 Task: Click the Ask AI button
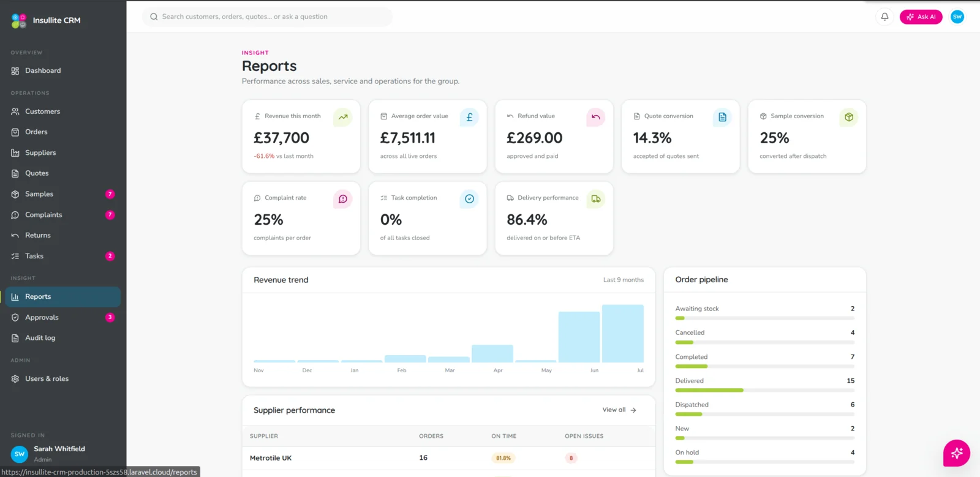(x=921, y=17)
